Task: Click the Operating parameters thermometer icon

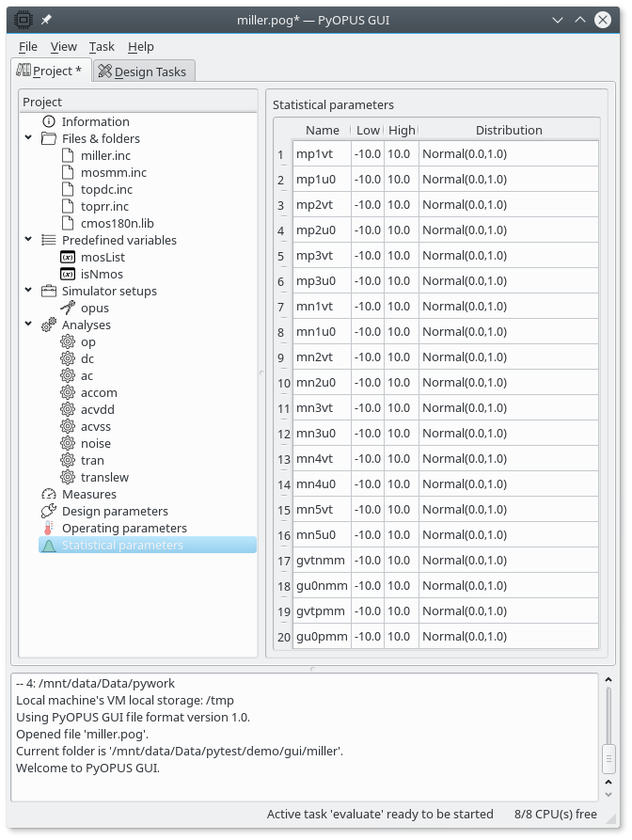Action: click(49, 529)
